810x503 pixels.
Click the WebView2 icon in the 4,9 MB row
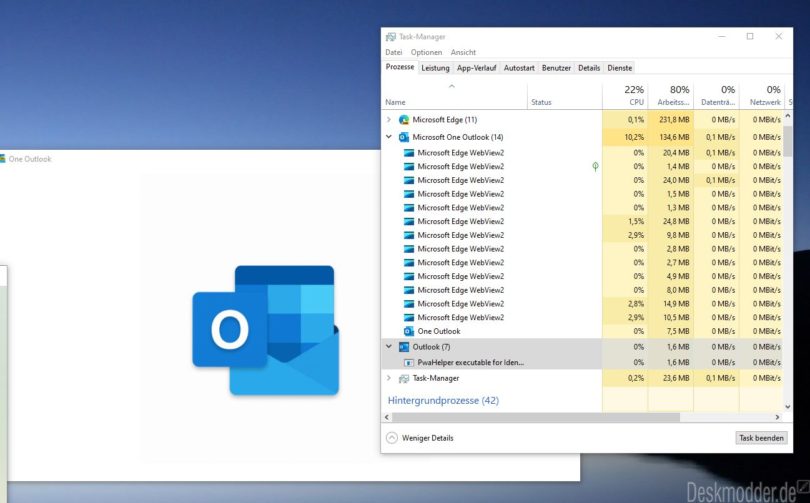pyautogui.click(x=409, y=276)
